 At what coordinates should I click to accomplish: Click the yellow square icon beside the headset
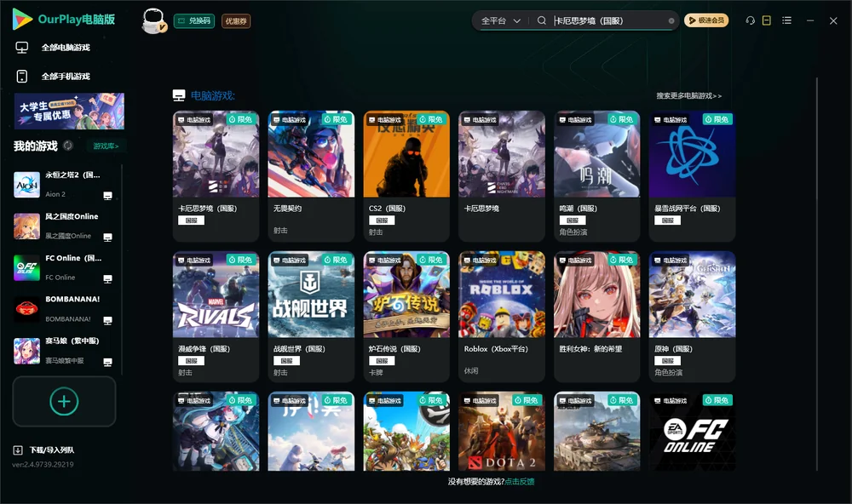pyautogui.click(x=767, y=20)
